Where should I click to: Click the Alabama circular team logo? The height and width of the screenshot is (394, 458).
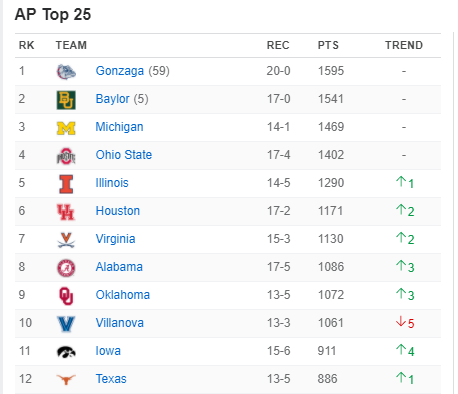click(66, 268)
